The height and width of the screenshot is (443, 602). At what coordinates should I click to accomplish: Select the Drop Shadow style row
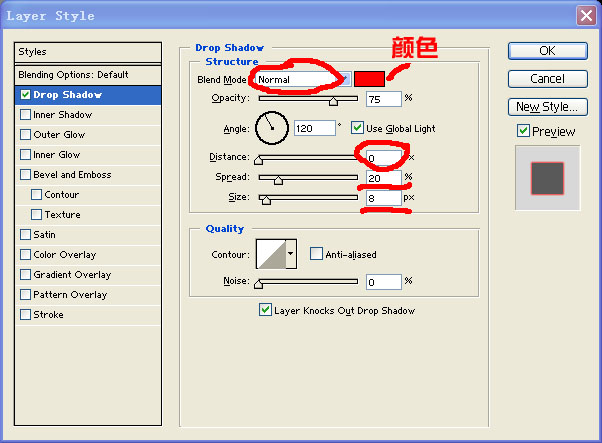88,95
